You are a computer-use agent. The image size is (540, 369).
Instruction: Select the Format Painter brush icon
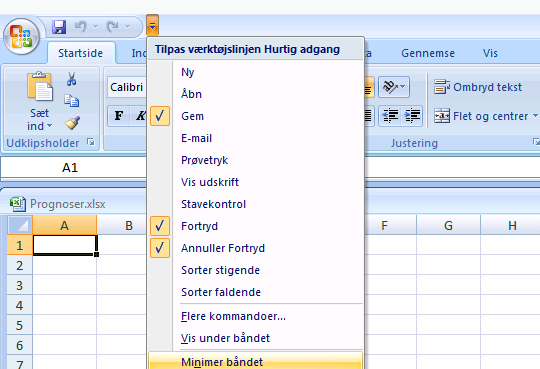(72, 122)
